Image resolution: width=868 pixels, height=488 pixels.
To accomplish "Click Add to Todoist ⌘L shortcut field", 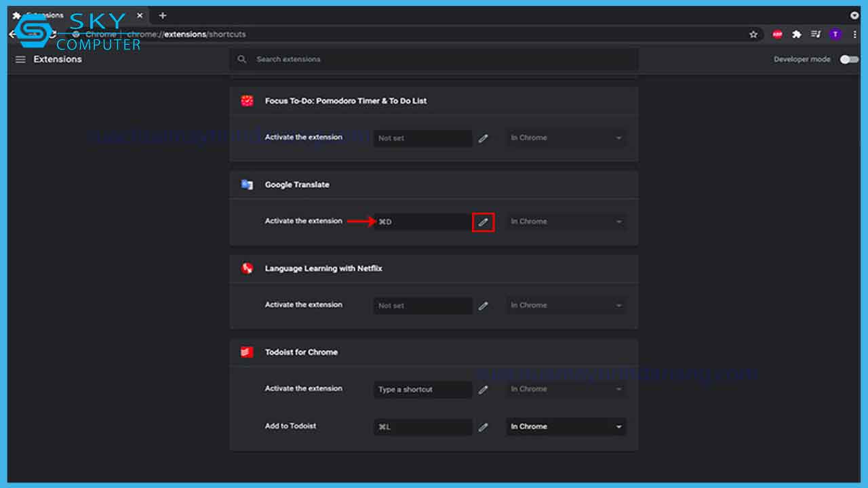I will [423, 427].
